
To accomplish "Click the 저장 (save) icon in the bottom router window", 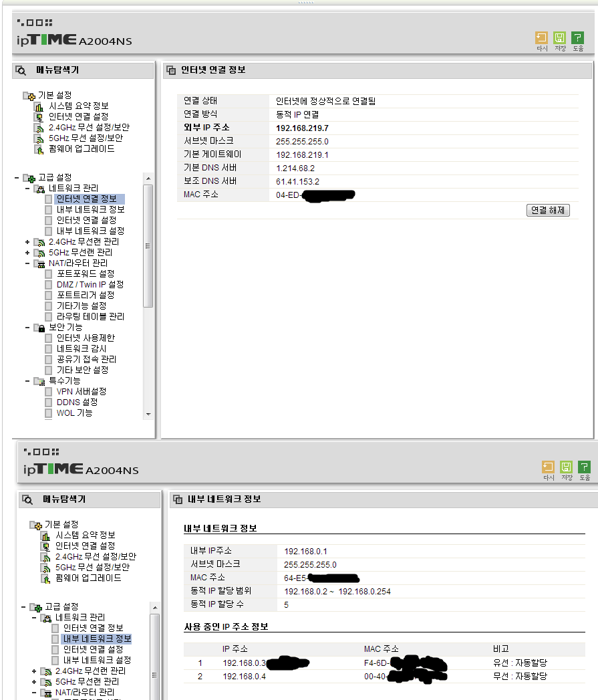I will [x=566, y=467].
